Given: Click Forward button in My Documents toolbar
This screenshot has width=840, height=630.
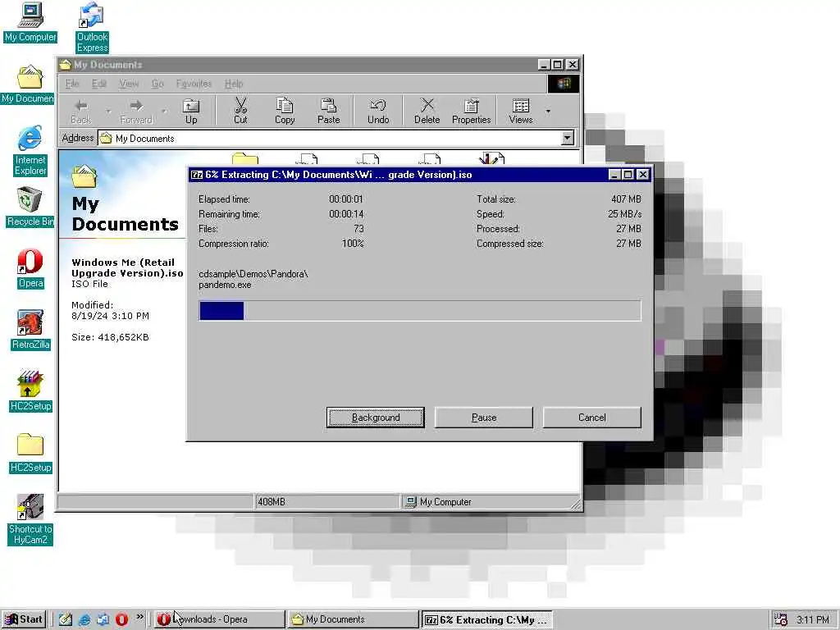Looking at the screenshot, I should coord(136,112).
